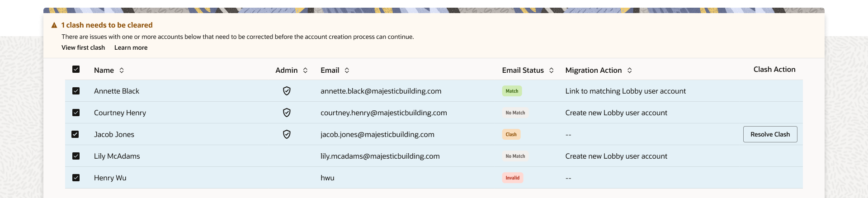Click Annette Black's admin shield icon

287,91
